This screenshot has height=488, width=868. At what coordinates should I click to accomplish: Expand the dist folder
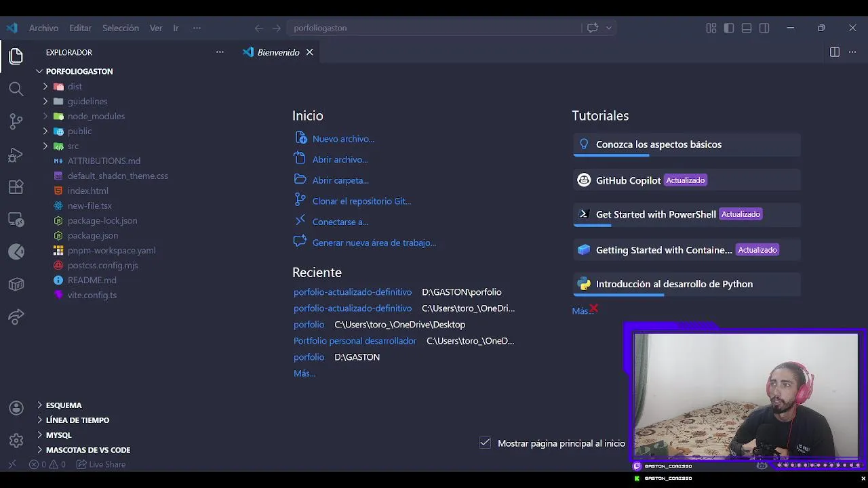75,86
